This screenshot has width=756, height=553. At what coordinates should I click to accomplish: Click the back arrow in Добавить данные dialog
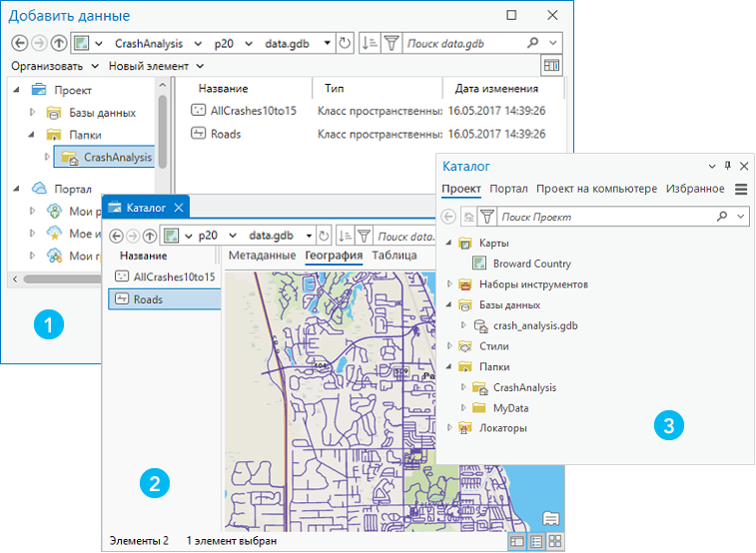(20, 44)
